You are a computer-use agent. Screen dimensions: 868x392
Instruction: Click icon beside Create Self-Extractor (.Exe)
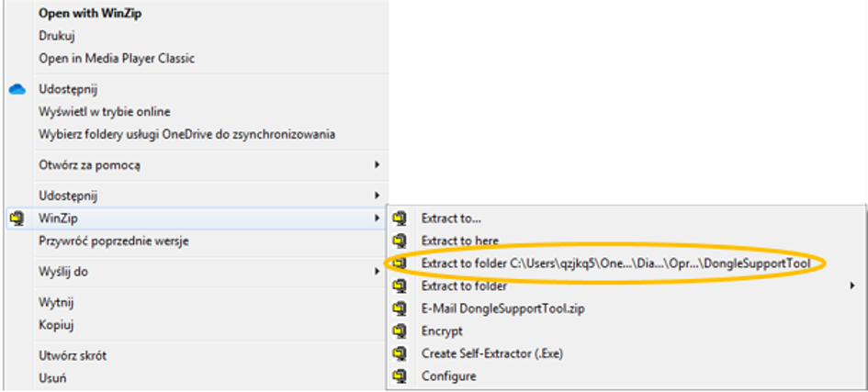(400, 353)
